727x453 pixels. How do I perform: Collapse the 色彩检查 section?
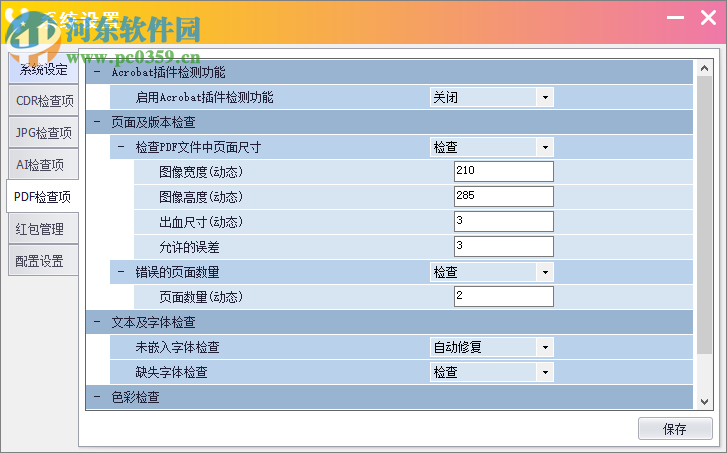tap(97, 397)
